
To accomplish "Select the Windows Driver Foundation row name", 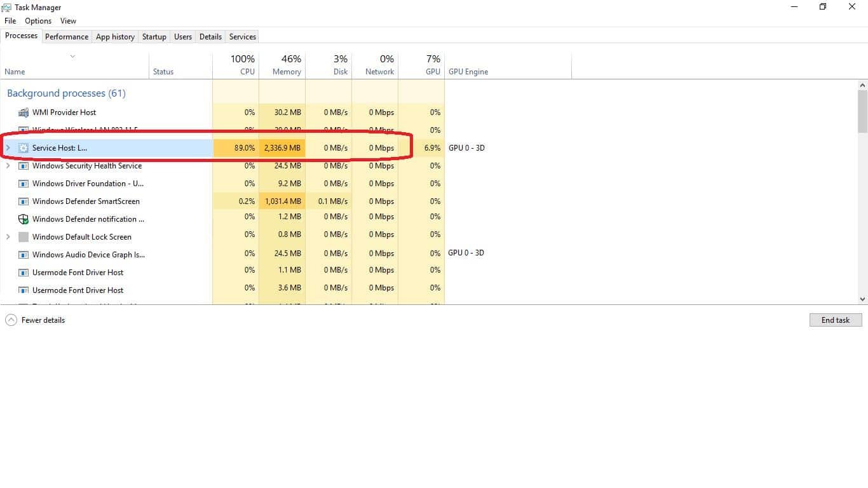I will [88, 184].
